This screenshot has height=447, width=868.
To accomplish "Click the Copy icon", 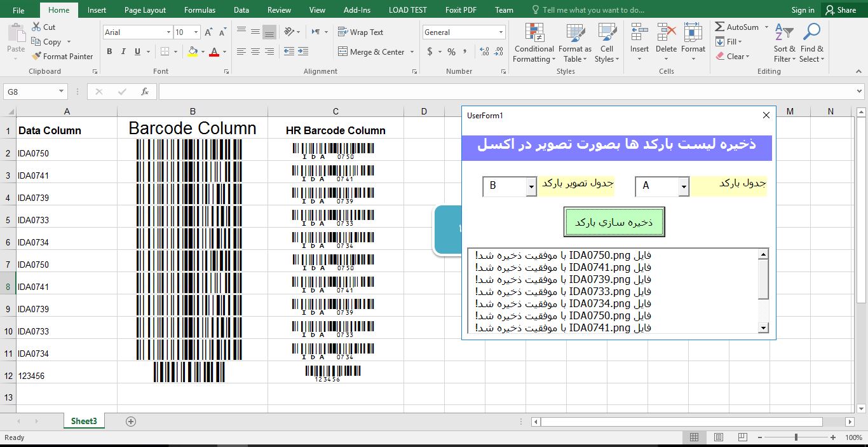I will pyautogui.click(x=37, y=42).
